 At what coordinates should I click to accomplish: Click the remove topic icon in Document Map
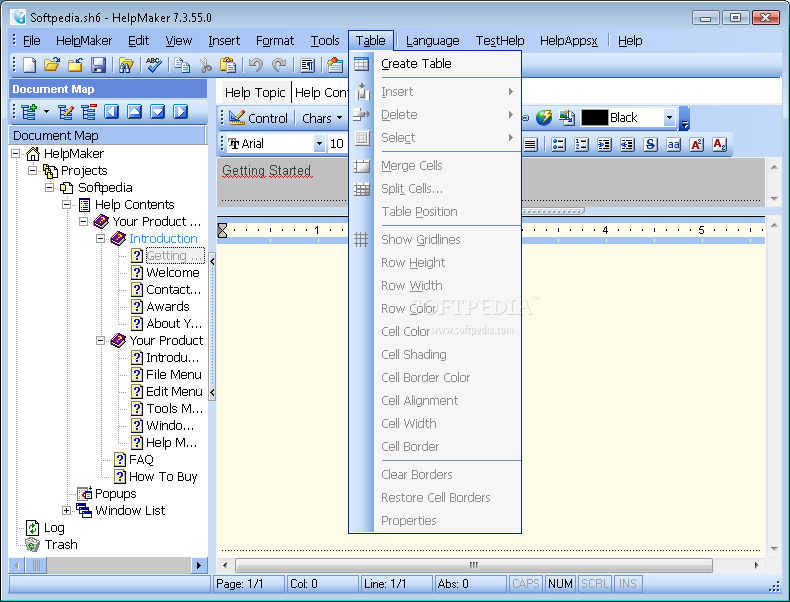coord(89,112)
